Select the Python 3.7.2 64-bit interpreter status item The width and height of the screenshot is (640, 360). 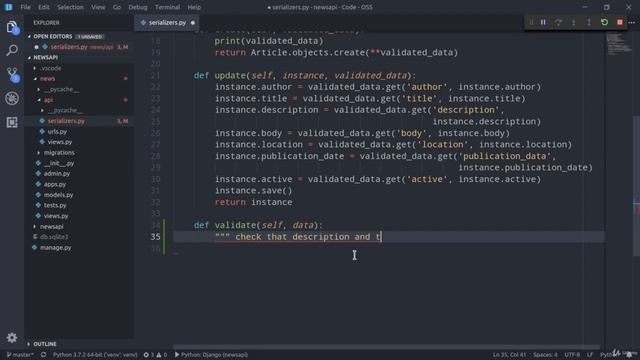coord(95,355)
